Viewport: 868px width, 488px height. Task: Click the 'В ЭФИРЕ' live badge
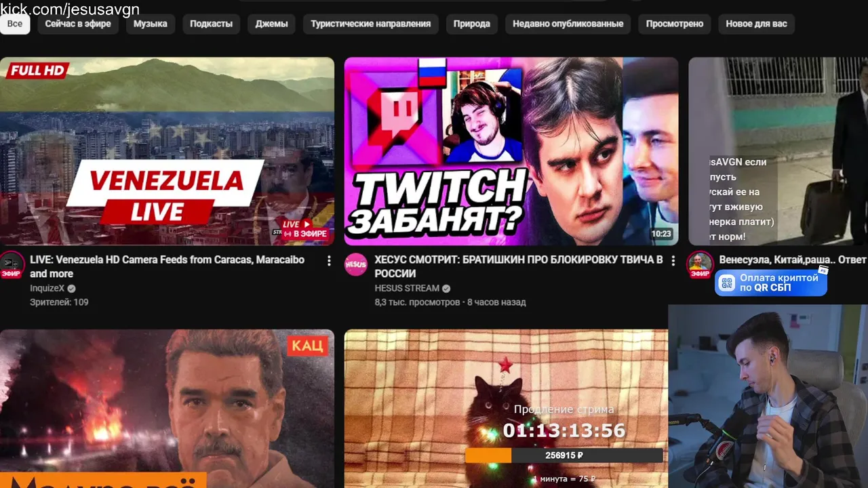point(306,234)
